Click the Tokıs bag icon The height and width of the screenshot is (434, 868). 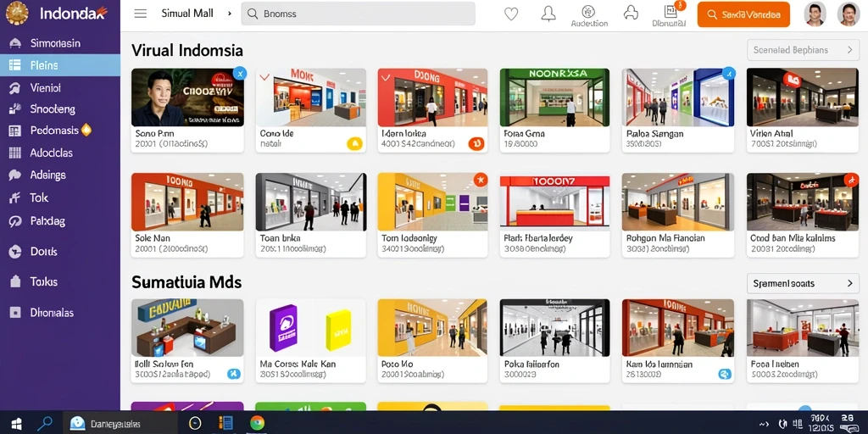[15, 281]
